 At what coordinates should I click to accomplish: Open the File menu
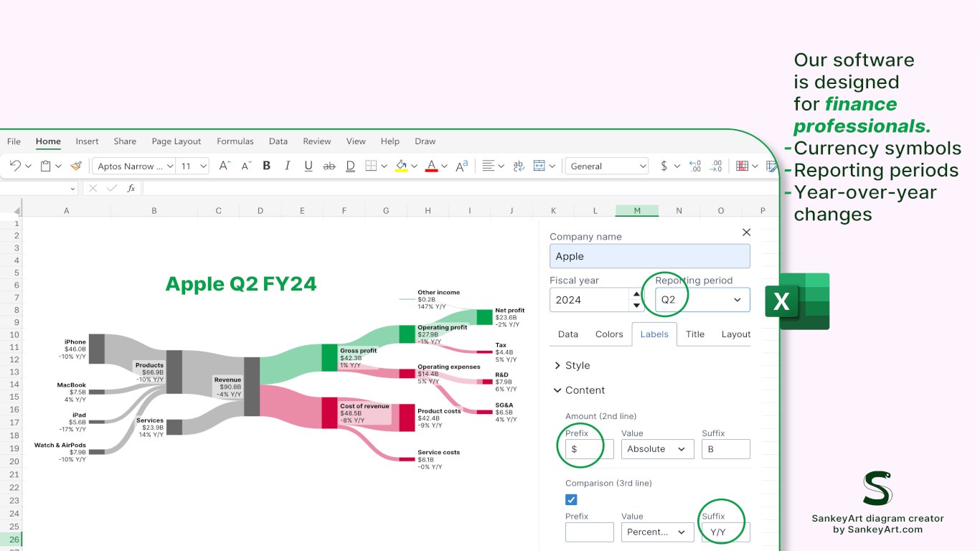[14, 141]
